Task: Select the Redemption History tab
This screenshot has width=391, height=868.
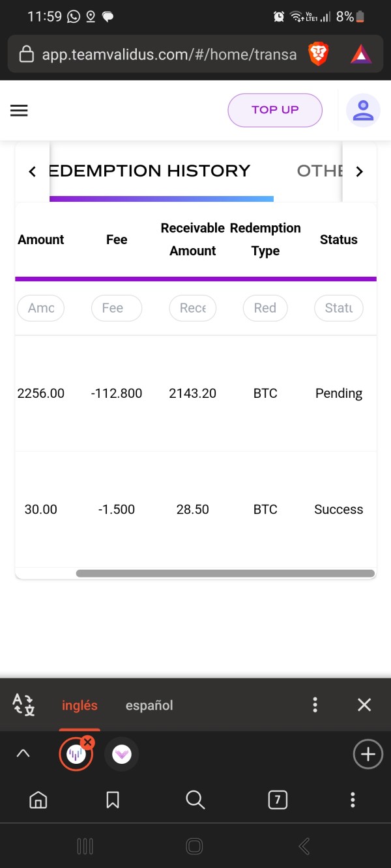Action: (150, 171)
